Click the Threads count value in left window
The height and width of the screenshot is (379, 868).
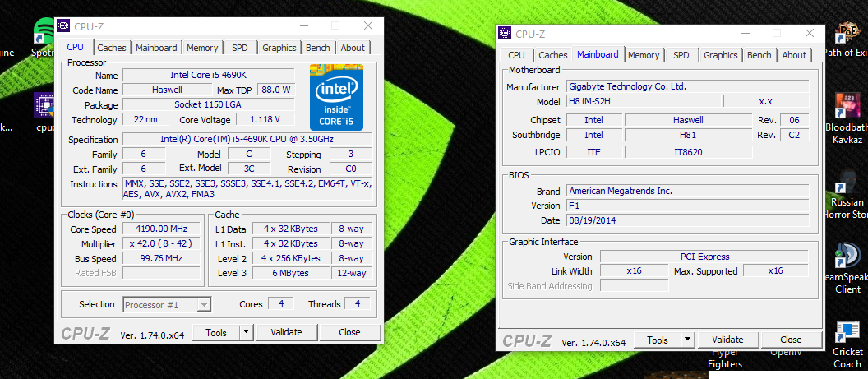357,303
